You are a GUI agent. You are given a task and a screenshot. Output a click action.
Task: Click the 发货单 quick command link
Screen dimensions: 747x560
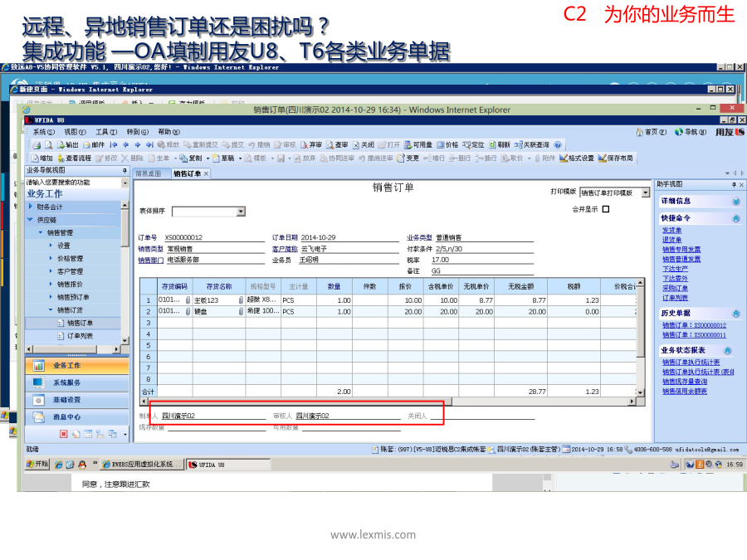(x=671, y=231)
